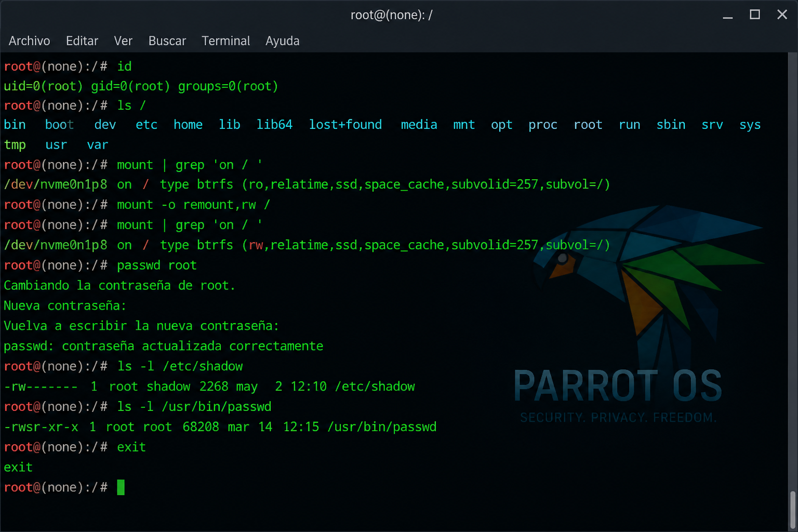This screenshot has height=532, width=798.
Task: Click the 'opt' directory name
Action: point(502,125)
